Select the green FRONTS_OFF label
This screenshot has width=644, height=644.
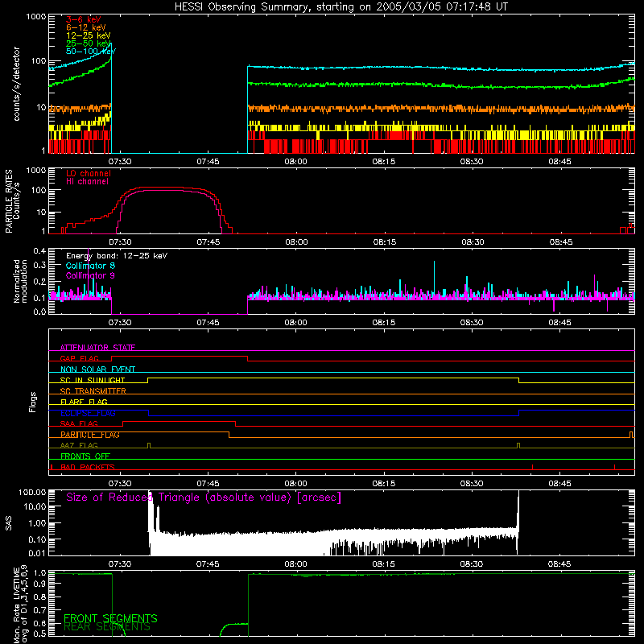85,456
